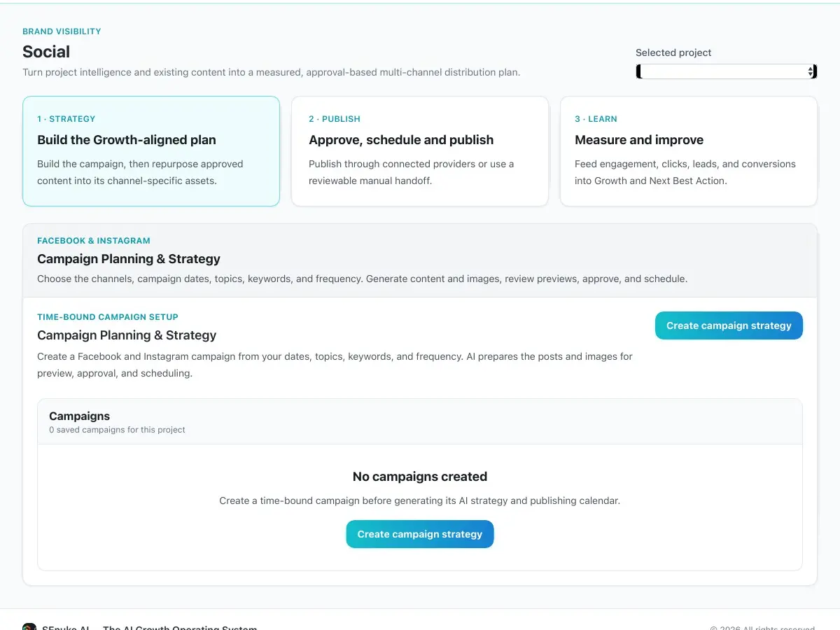Click the Brand Visibility breadcrumb label
This screenshot has width=840, height=630.
(x=62, y=31)
